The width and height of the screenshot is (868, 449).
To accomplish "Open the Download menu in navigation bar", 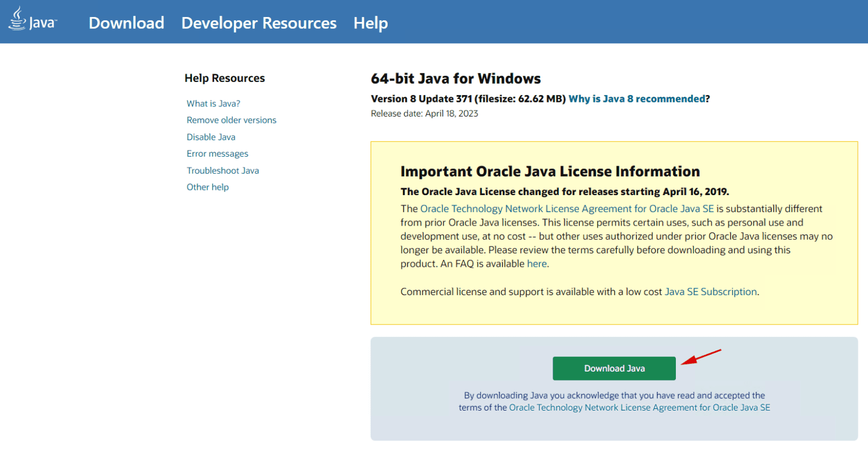I will (126, 23).
